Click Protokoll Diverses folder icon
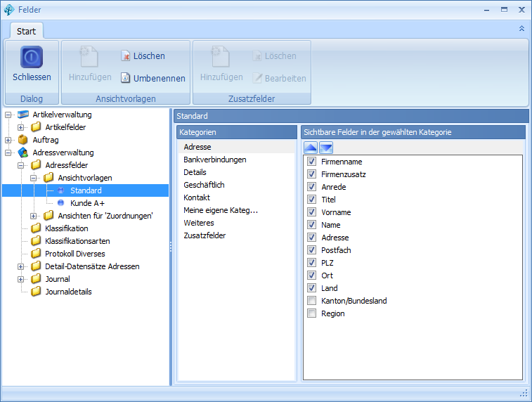This screenshot has height=402, width=532. point(36,254)
